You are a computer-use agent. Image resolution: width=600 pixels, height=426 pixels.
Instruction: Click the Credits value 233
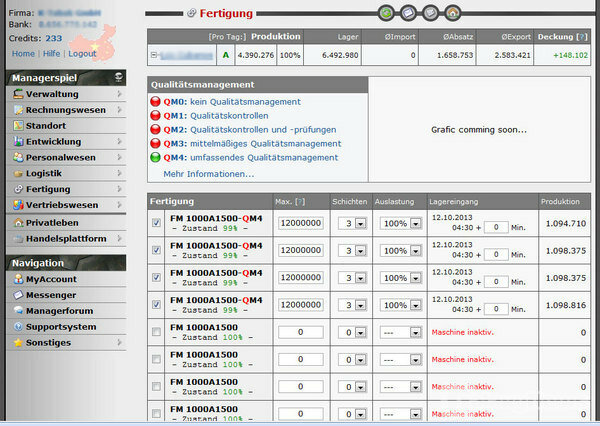point(54,38)
